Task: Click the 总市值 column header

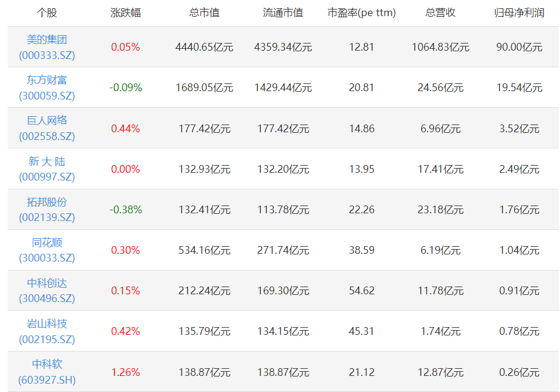Action: click(205, 13)
